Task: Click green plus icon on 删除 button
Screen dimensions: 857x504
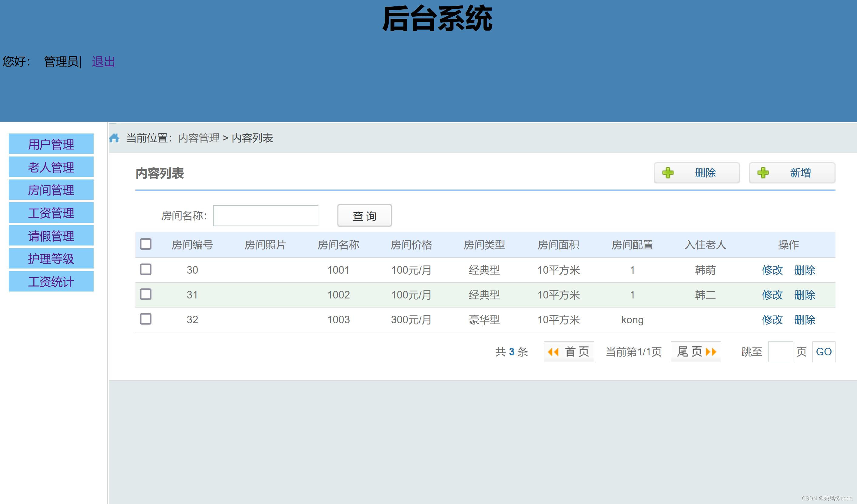Action: tap(668, 173)
